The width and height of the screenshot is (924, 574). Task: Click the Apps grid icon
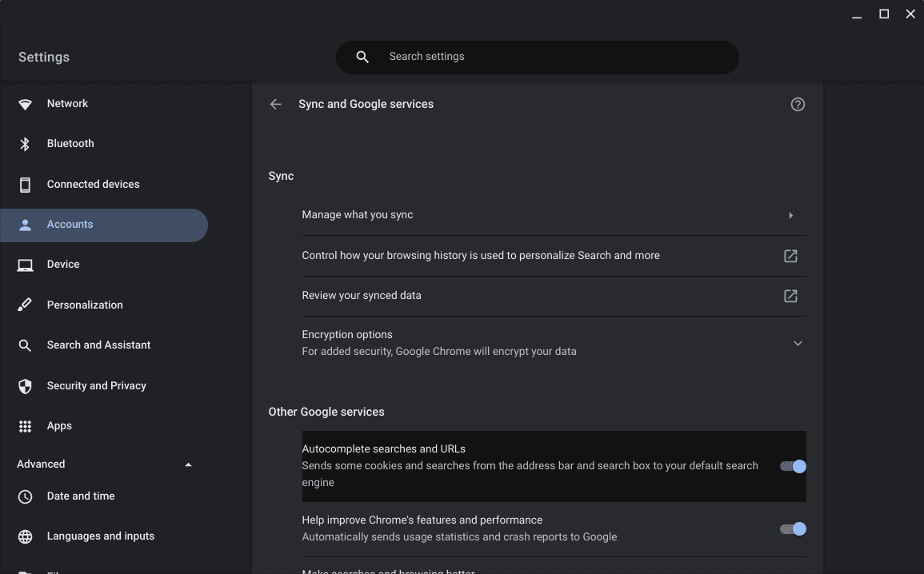tap(25, 426)
